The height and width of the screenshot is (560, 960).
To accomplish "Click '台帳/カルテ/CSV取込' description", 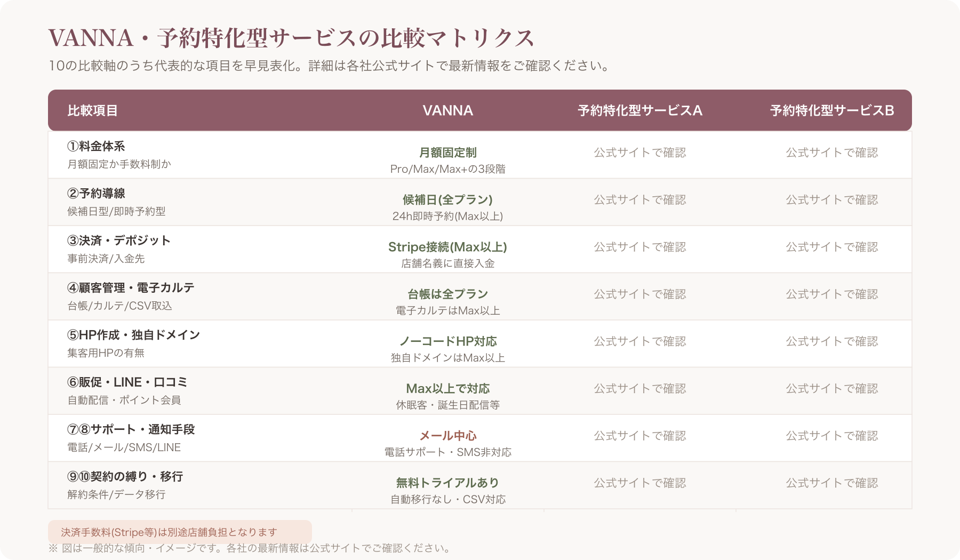I will pos(119,306).
